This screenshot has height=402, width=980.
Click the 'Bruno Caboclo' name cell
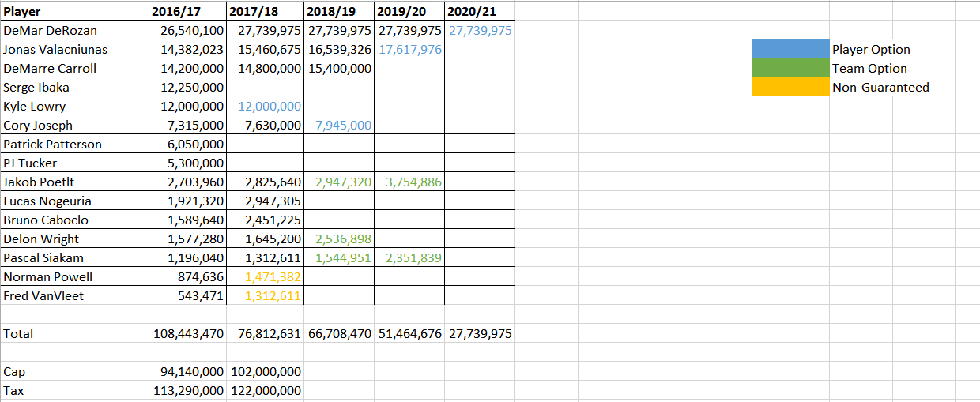74,220
